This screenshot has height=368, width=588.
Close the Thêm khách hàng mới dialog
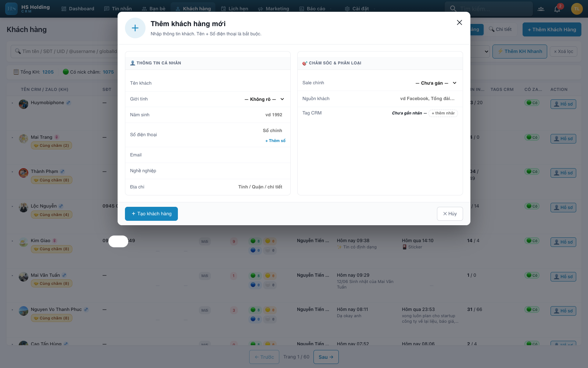459,22
